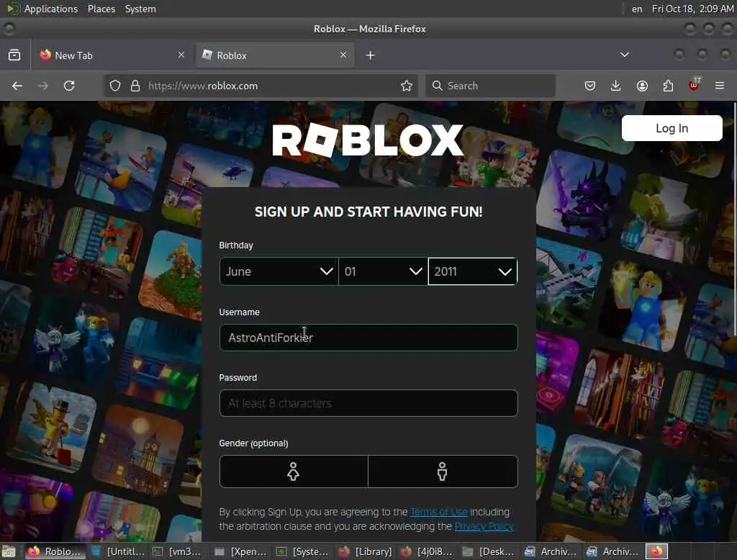Click the Firefox Search box
The height and width of the screenshot is (560, 737).
490,86
